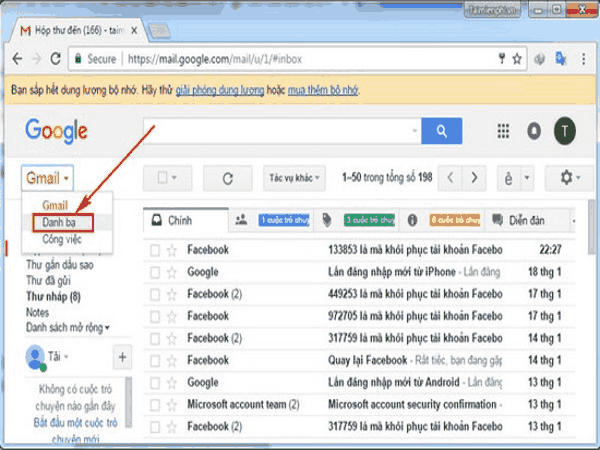The image size is (600, 450).
Task: Open the input tools dropdown arrow
Action: [527, 178]
